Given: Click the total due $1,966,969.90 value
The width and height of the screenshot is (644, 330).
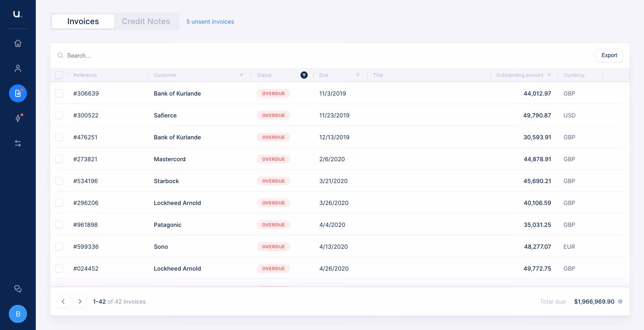Looking at the screenshot, I should [x=594, y=301].
